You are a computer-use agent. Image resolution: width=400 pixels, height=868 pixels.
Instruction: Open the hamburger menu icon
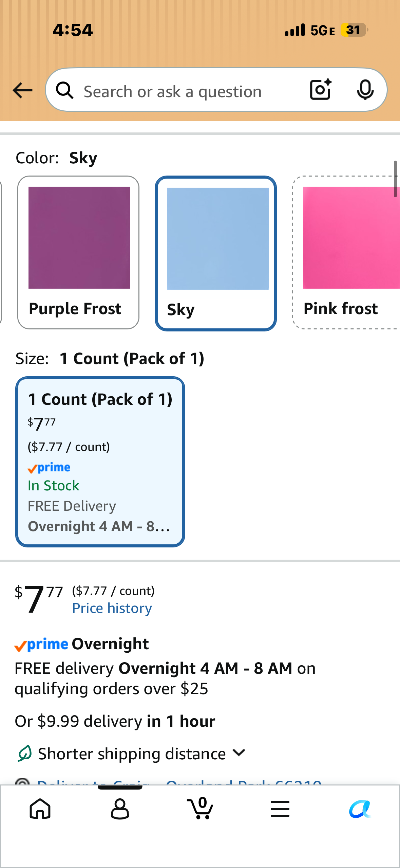click(280, 809)
